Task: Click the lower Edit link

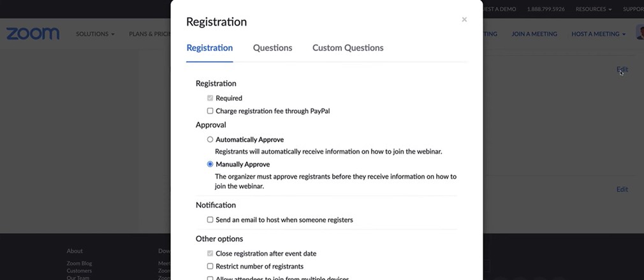Action: 622,189
